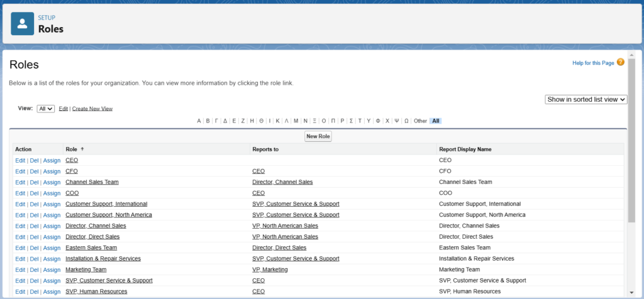644x299 pixels.
Task: Edit the COO role
Action: 20,193
